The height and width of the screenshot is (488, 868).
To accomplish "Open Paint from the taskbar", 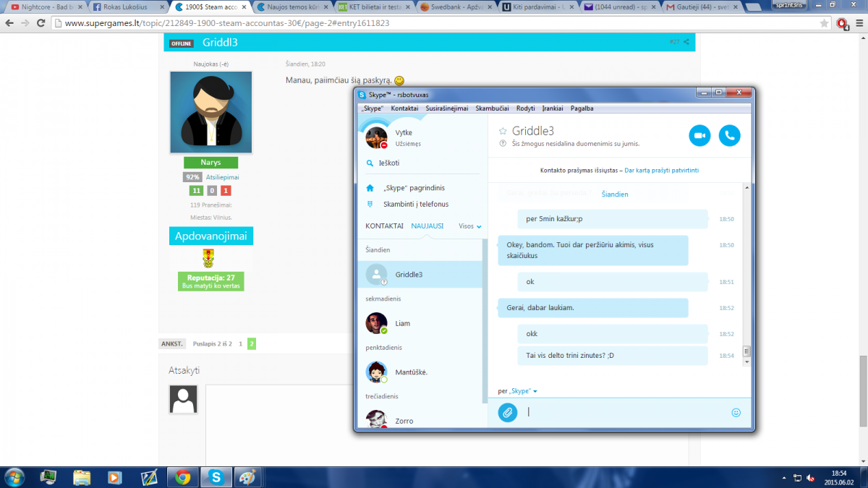I will click(x=247, y=477).
